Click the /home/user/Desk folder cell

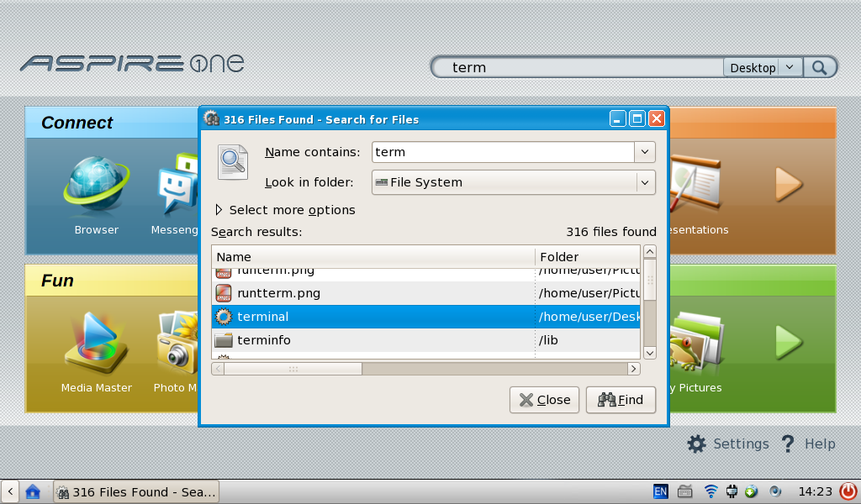[x=589, y=317]
